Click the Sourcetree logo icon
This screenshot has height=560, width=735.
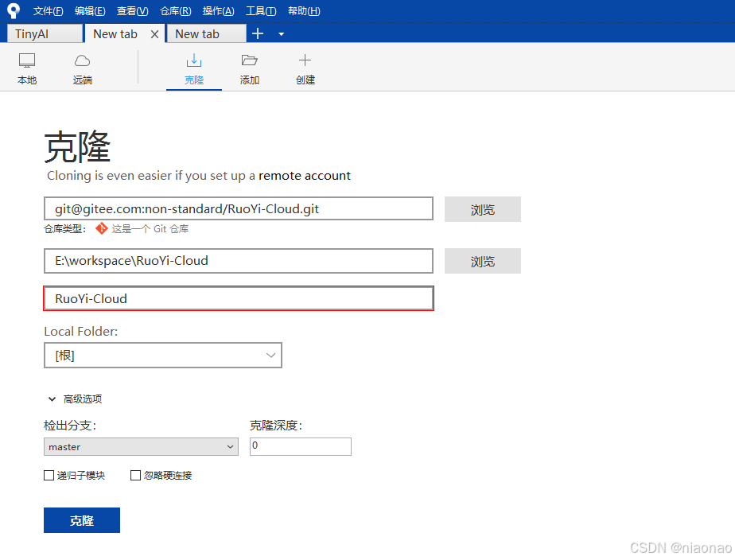click(x=14, y=10)
